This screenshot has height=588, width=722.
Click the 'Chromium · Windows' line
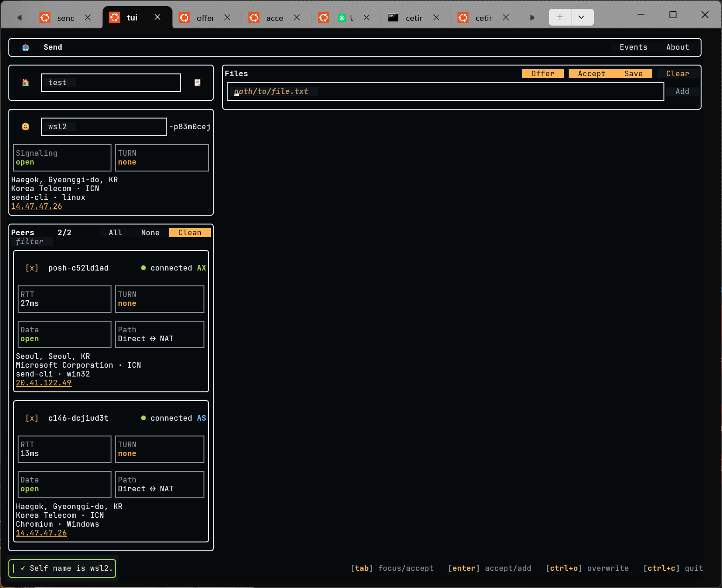[x=58, y=524]
